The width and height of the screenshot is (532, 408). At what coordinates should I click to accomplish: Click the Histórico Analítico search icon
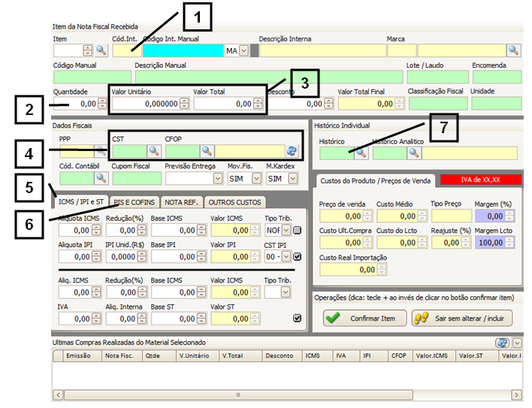pyautogui.click(x=413, y=153)
